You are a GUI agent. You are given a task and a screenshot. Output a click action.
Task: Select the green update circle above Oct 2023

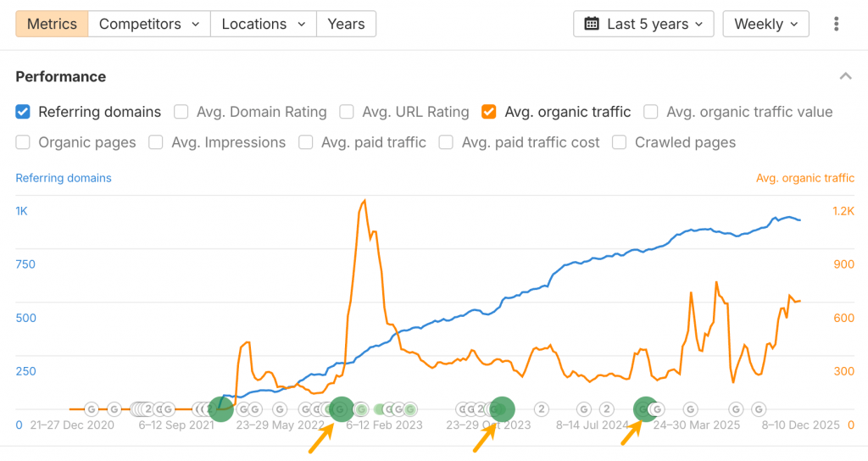pyautogui.click(x=501, y=409)
